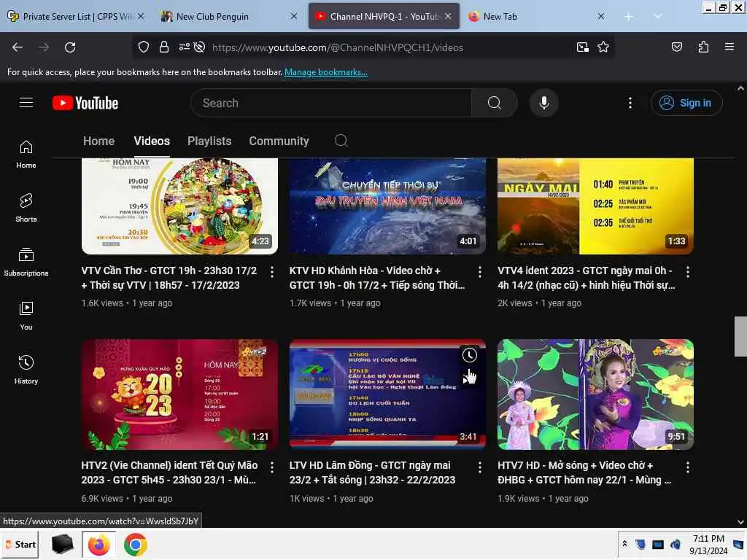View site security padlock info
Viewport: 747px width, 560px height.
[164, 47]
